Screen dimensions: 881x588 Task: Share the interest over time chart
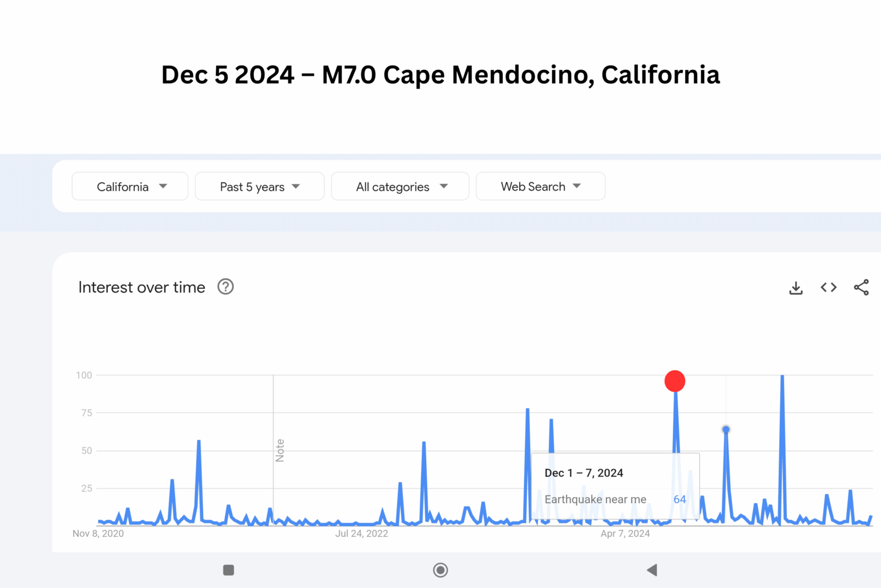[861, 287]
